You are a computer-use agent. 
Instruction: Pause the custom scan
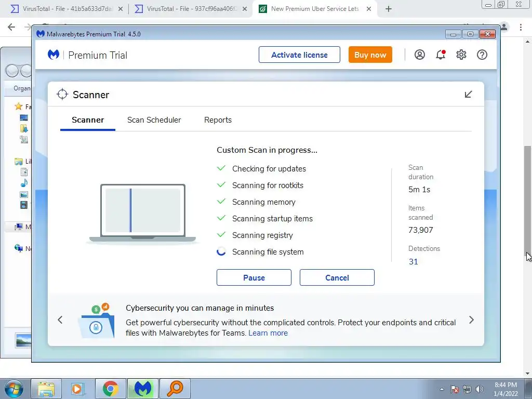[x=254, y=277]
